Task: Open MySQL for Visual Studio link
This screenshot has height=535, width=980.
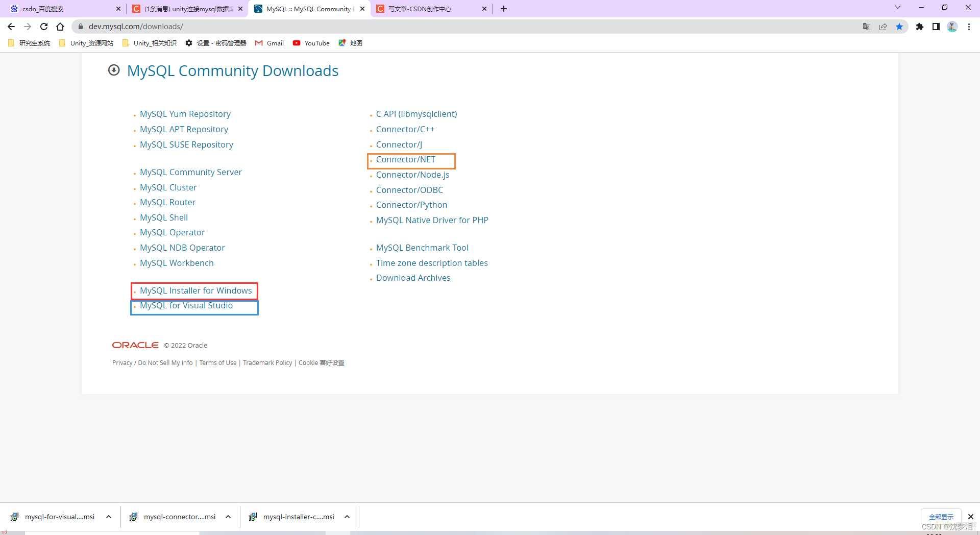Action: point(186,305)
